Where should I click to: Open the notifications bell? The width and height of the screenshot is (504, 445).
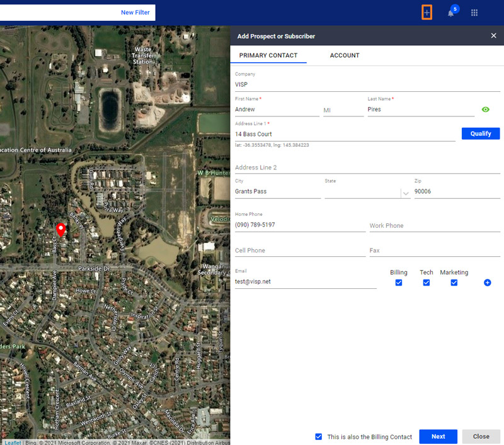[450, 13]
